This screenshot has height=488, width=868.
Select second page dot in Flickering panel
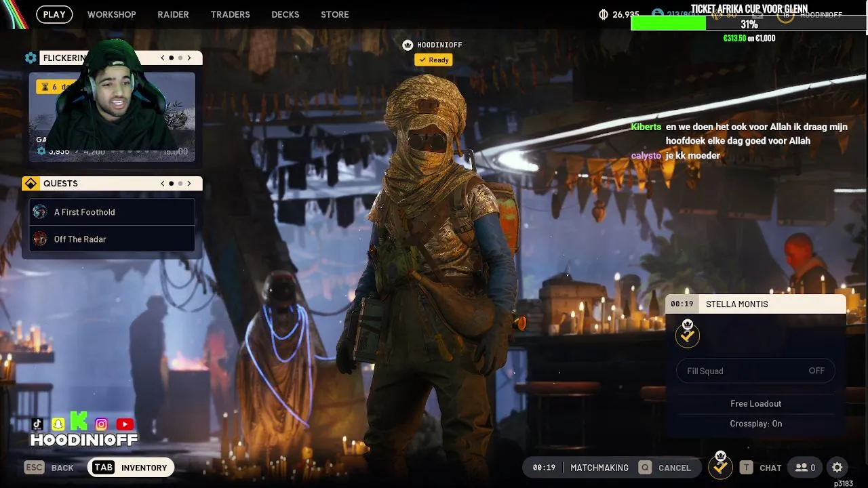[x=180, y=58]
